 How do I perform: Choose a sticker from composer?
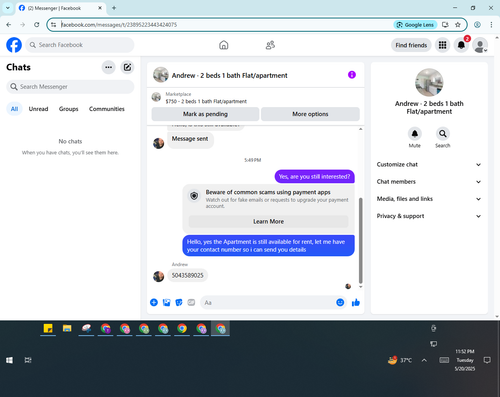[179, 302]
